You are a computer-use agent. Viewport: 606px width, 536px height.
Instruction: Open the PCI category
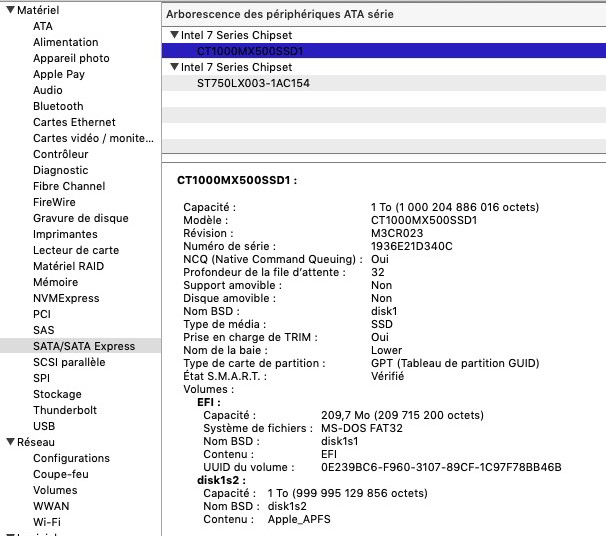[42, 314]
